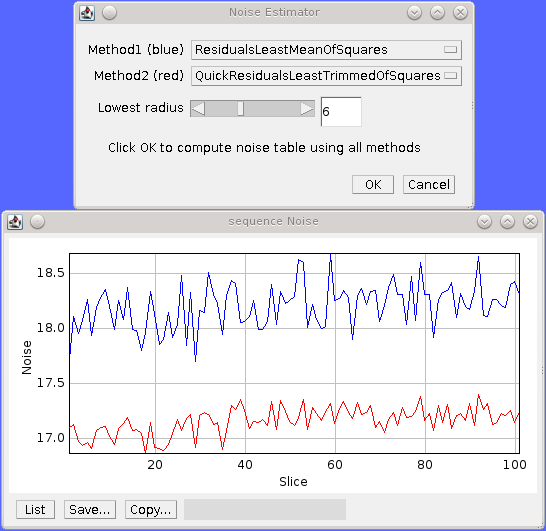
Task: Click the 'Noise' y-axis label
Action: pyautogui.click(x=27, y=358)
